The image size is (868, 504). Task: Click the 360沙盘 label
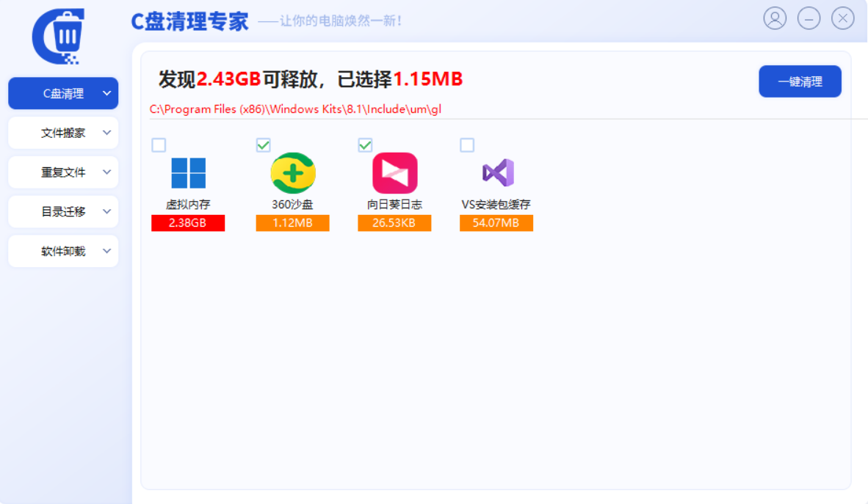tap(292, 205)
